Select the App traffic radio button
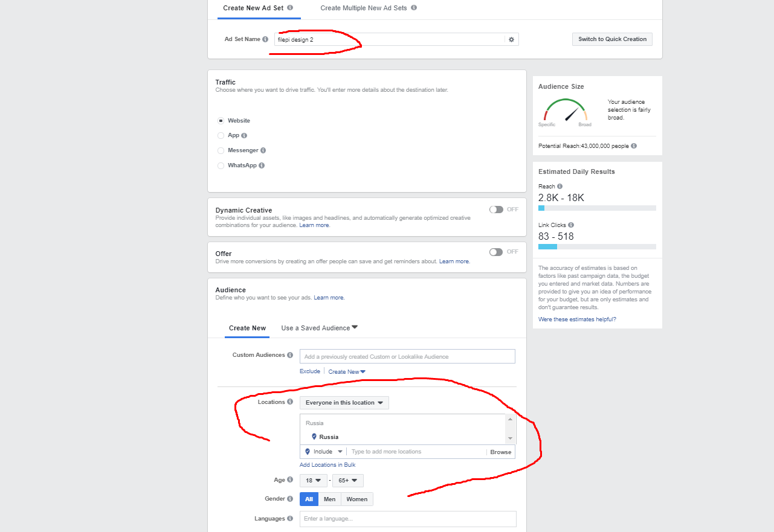Image resolution: width=774 pixels, height=532 pixels. point(221,136)
